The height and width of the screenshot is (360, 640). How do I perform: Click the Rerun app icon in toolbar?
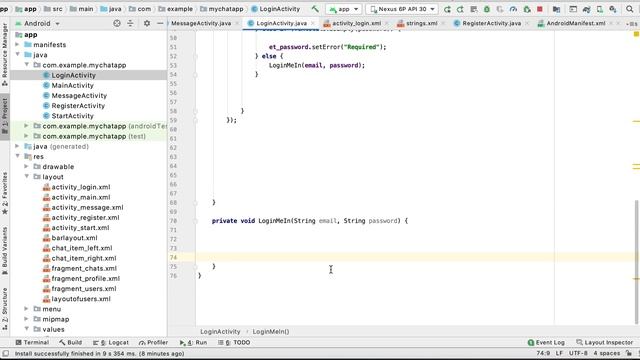[447, 9]
